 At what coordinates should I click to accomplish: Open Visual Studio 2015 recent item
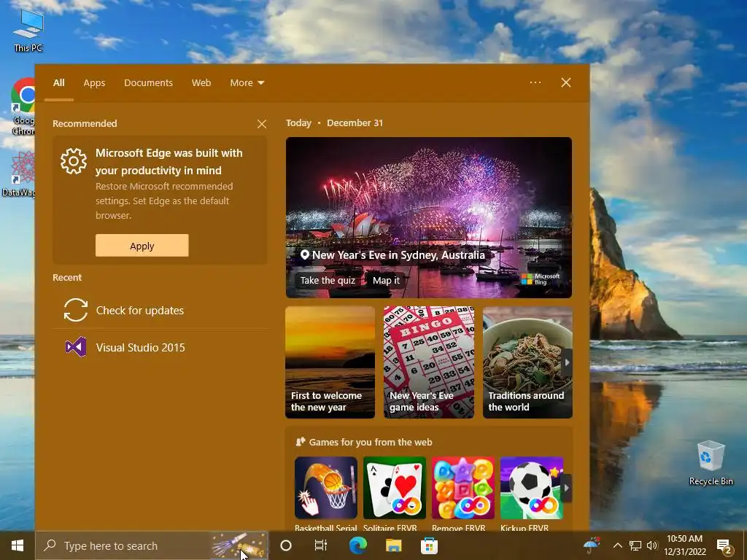click(x=160, y=348)
